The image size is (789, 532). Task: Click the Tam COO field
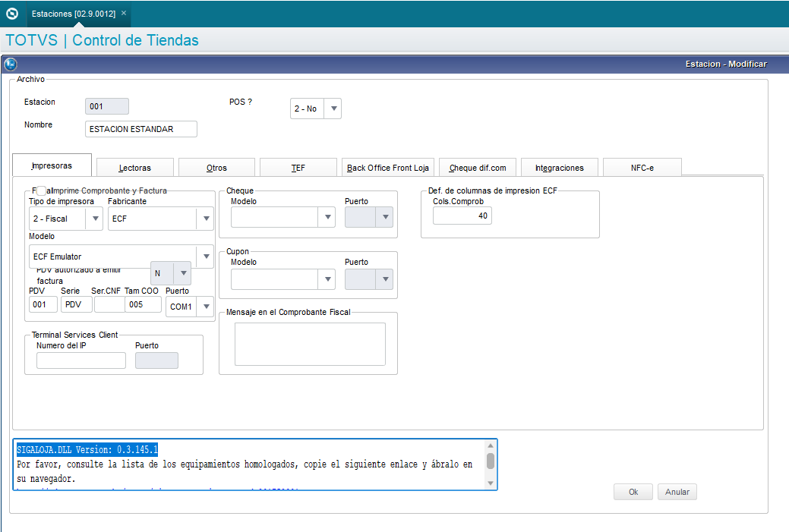144,304
